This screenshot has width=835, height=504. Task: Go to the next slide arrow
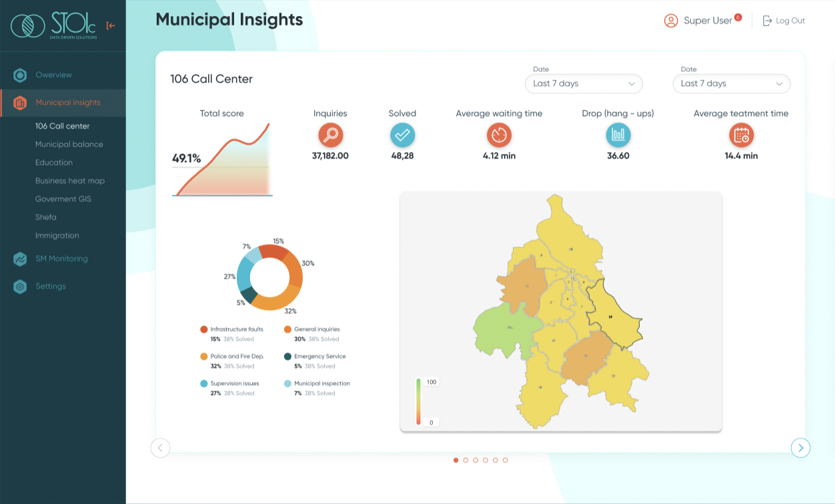coord(800,448)
